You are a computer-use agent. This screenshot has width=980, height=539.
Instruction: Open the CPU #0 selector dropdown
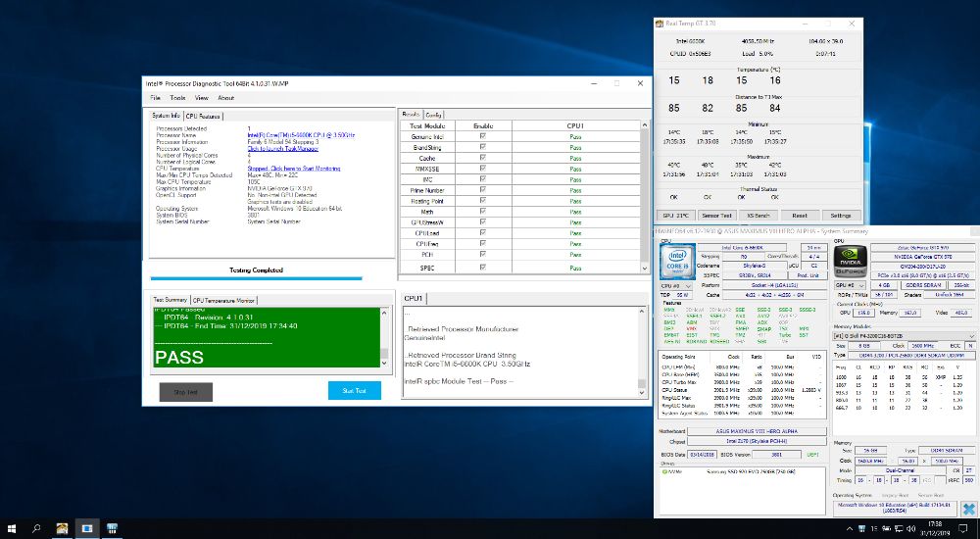675,286
